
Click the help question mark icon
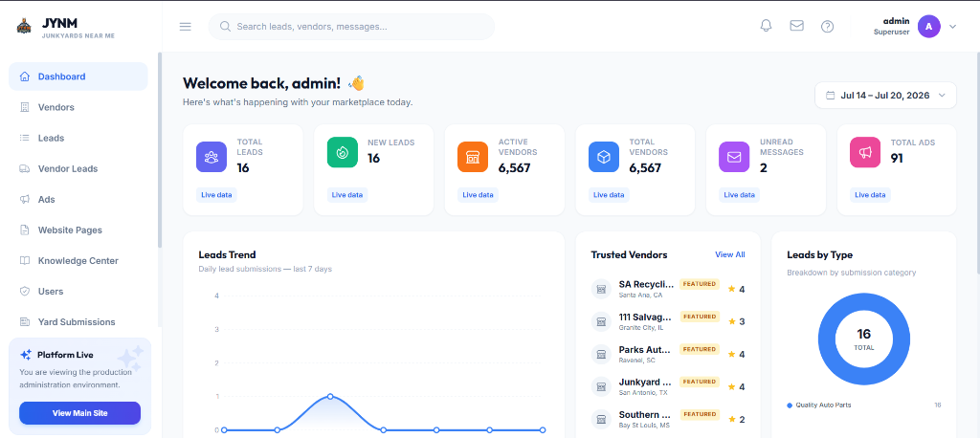827,26
